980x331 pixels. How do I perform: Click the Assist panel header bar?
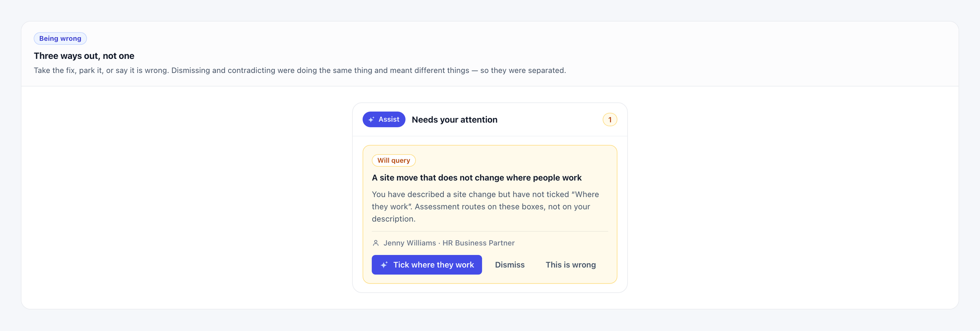point(490,120)
